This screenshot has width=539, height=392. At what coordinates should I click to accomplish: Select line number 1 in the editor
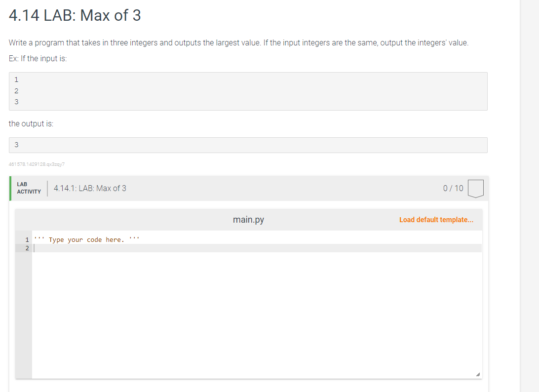(x=27, y=239)
